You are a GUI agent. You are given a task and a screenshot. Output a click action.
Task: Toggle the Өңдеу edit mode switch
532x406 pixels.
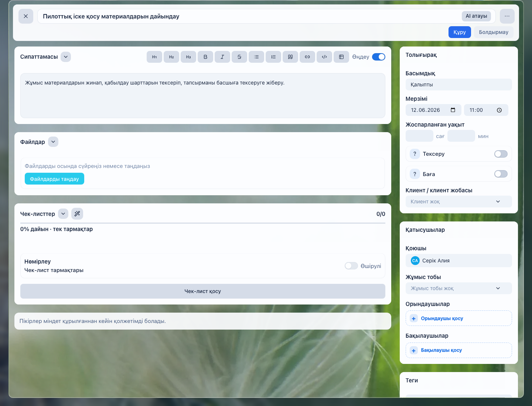(x=379, y=57)
